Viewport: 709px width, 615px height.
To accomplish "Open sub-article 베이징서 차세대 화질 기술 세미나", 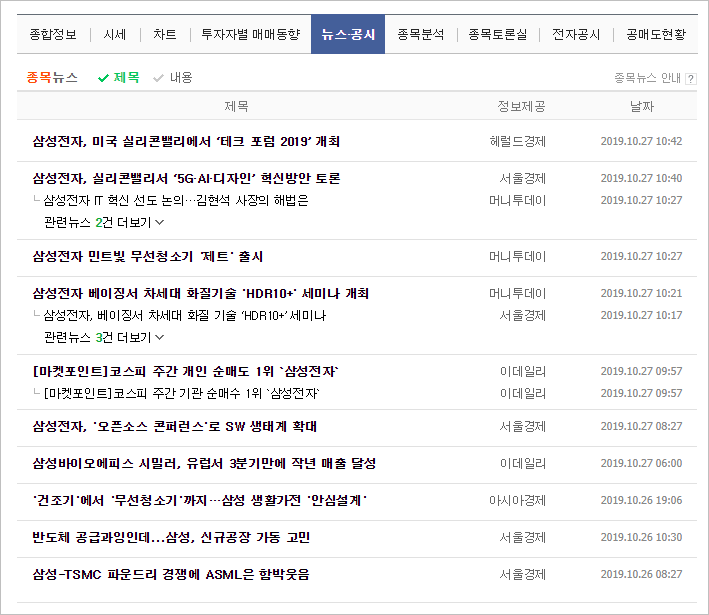I will 184,315.
